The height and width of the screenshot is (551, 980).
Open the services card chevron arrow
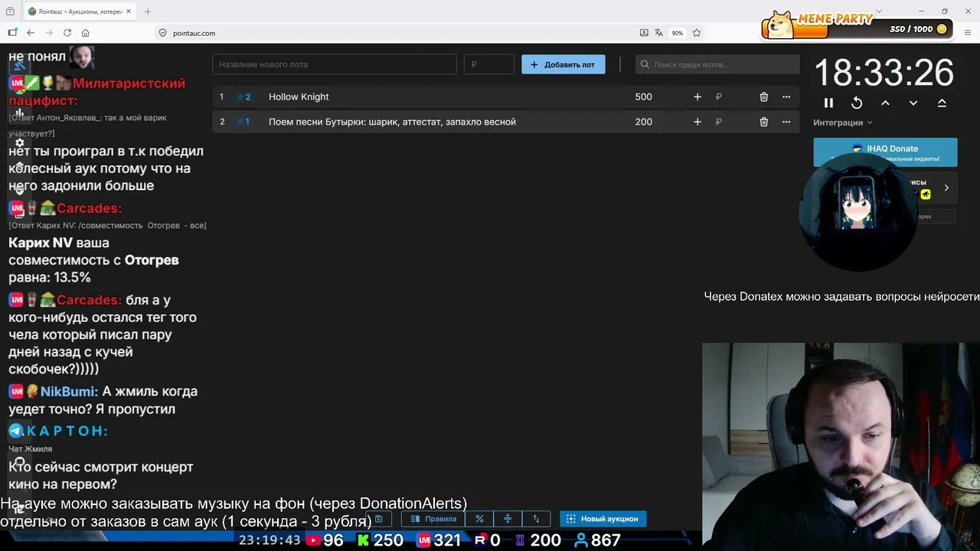(x=946, y=187)
